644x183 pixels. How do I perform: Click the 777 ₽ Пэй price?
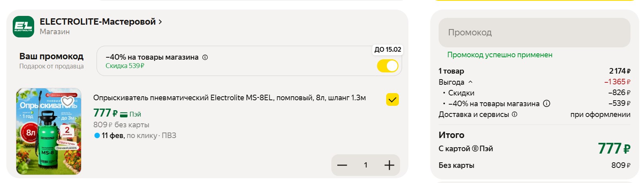click(x=105, y=113)
